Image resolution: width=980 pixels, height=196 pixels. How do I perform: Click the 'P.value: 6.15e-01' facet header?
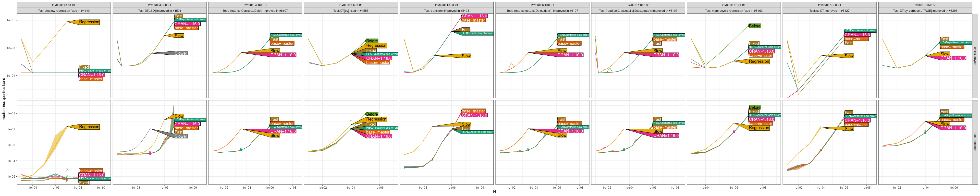tap(542, 5)
